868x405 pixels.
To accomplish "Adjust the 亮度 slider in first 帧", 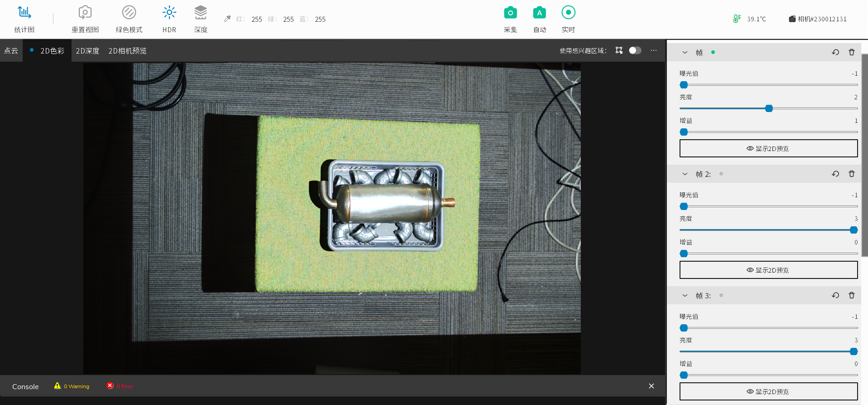I will tap(769, 108).
